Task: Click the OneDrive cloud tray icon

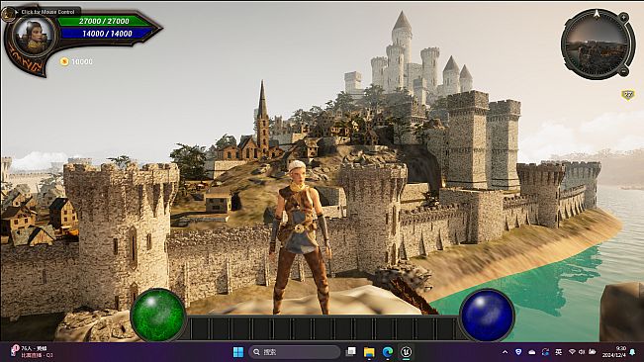Action: point(532,352)
